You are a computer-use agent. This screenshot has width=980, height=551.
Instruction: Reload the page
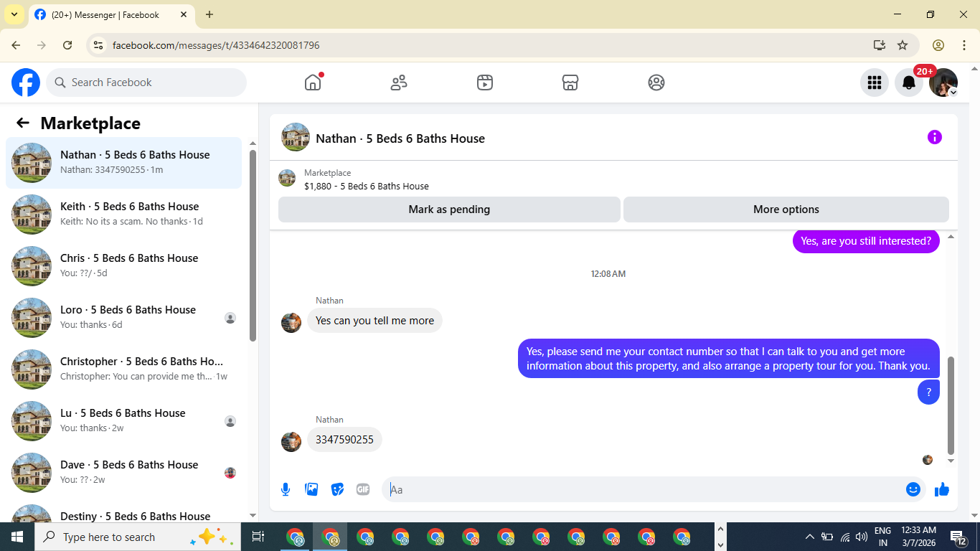pyautogui.click(x=67, y=45)
